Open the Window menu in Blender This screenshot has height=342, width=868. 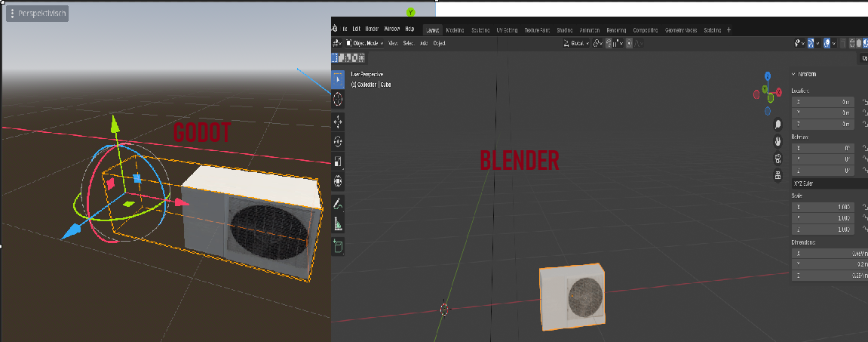391,29
